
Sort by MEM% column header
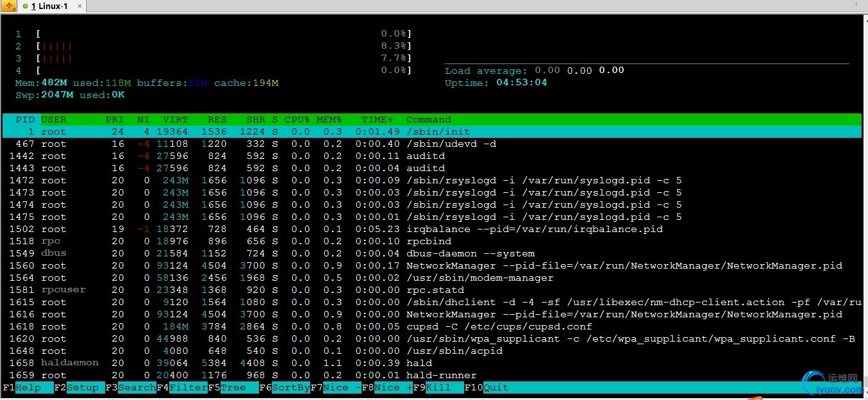(330, 119)
